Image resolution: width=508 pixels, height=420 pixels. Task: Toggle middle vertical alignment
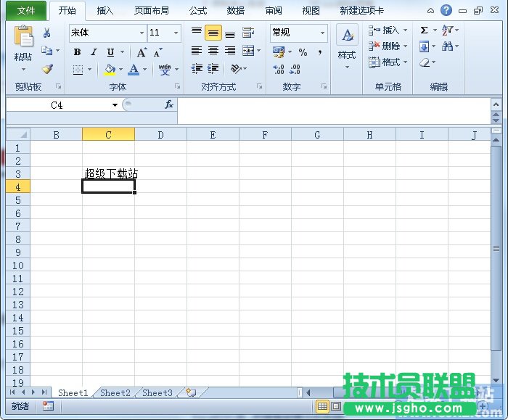[213, 33]
